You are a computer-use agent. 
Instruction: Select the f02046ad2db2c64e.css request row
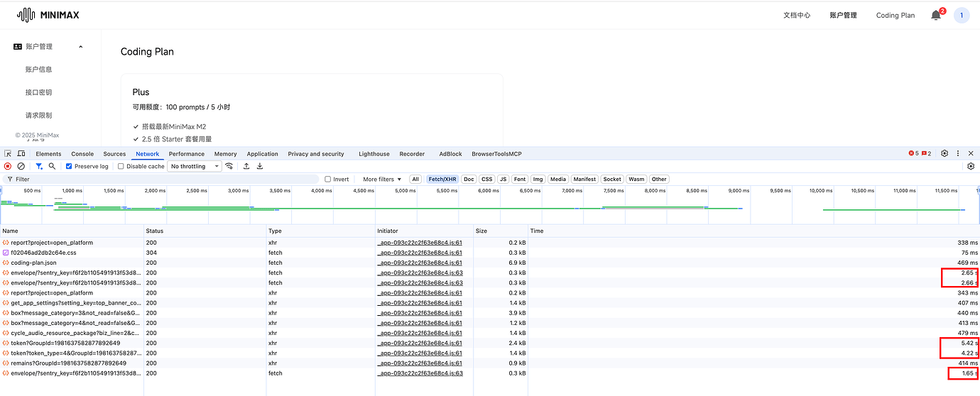point(490,253)
